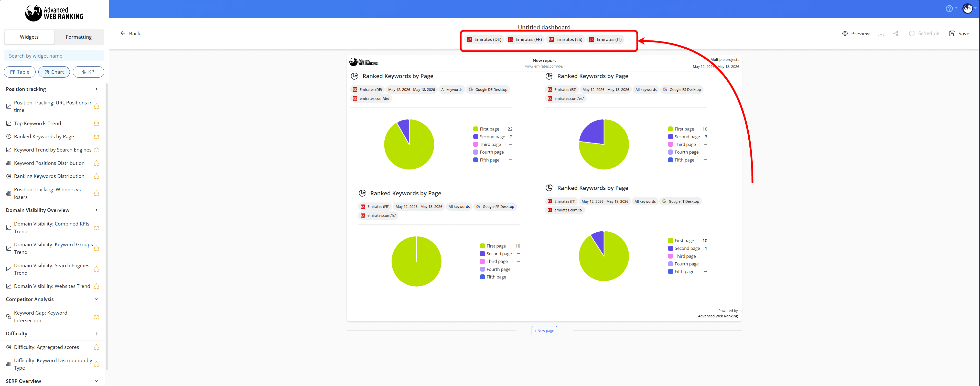The width and height of the screenshot is (980, 386).
Task: Star Difficulty: Aggregated scores widget
Action: pos(97,347)
